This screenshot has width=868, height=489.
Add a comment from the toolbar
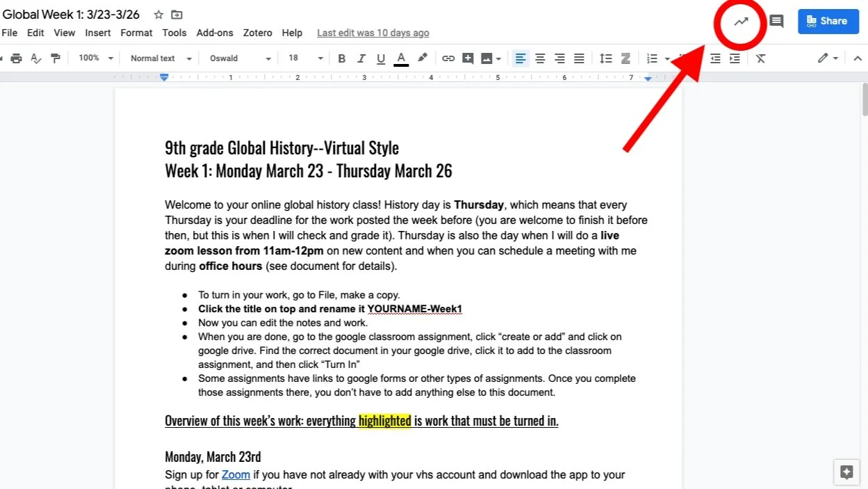coord(468,58)
